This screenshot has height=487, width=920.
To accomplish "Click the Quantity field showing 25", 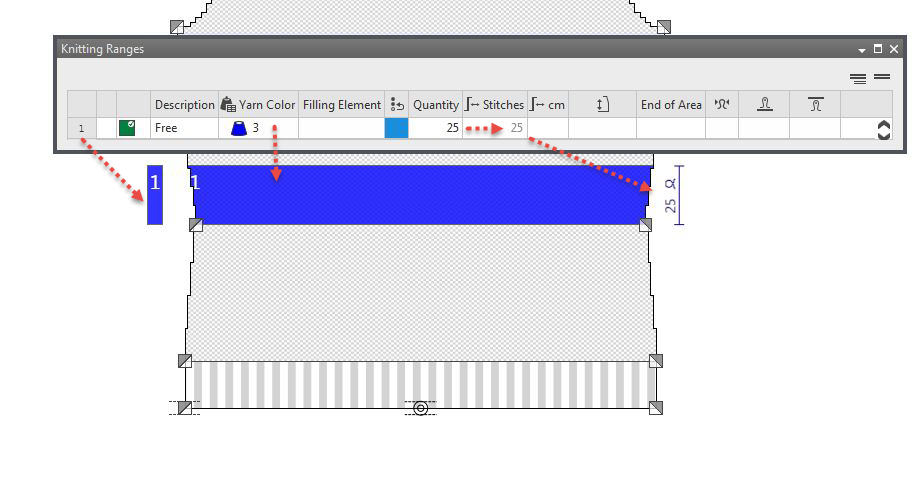I will pyautogui.click(x=434, y=128).
